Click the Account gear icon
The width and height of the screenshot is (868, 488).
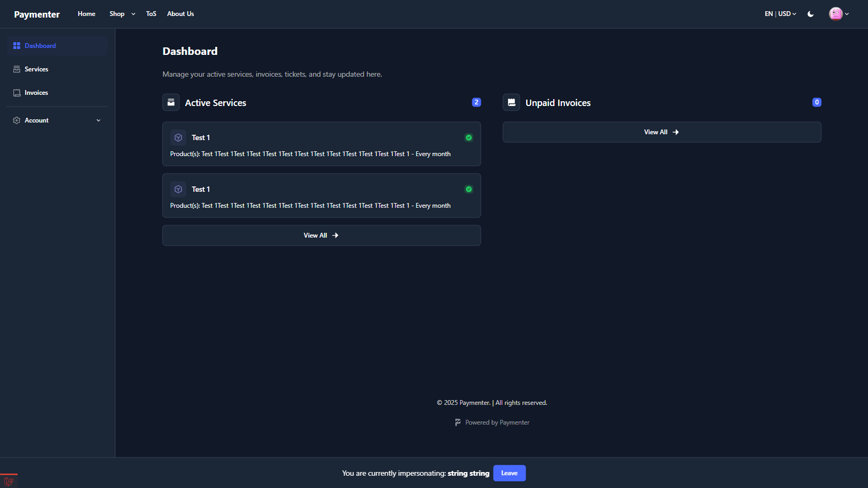pyautogui.click(x=17, y=120)
